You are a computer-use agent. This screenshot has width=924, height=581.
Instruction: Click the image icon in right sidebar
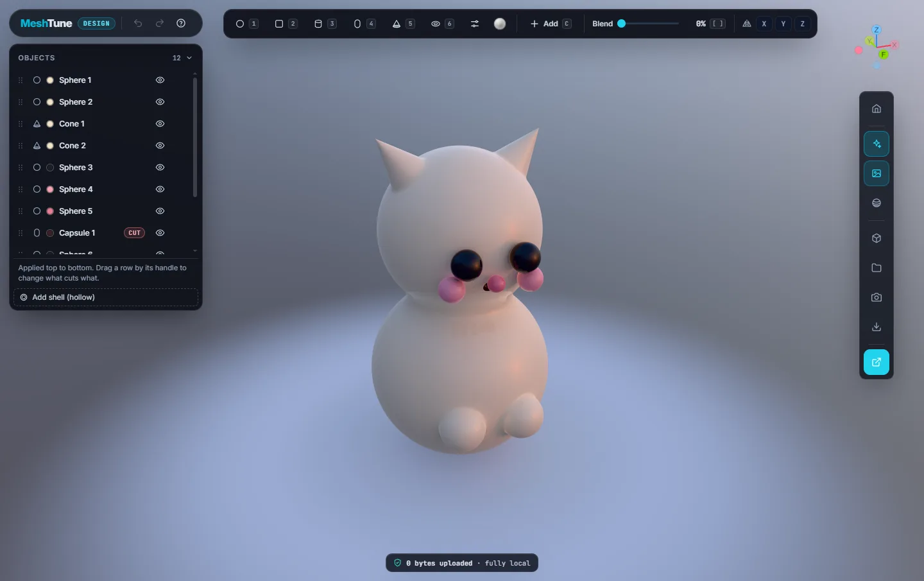click(x=877, y=173)
